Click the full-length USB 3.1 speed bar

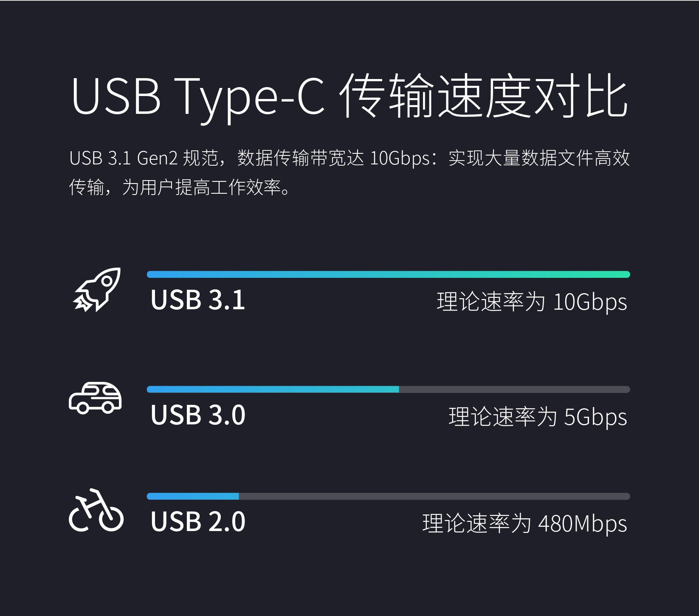388,274
